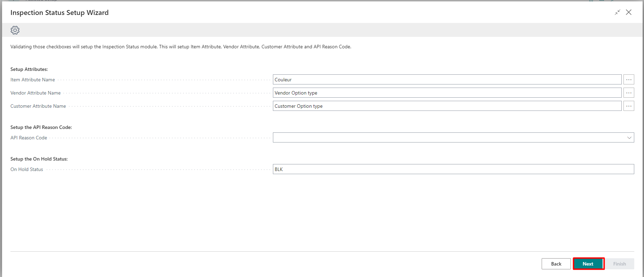Click the Customer Attribute Name label
The width and height of the screenshot is (644, 277).
[38, 106]
